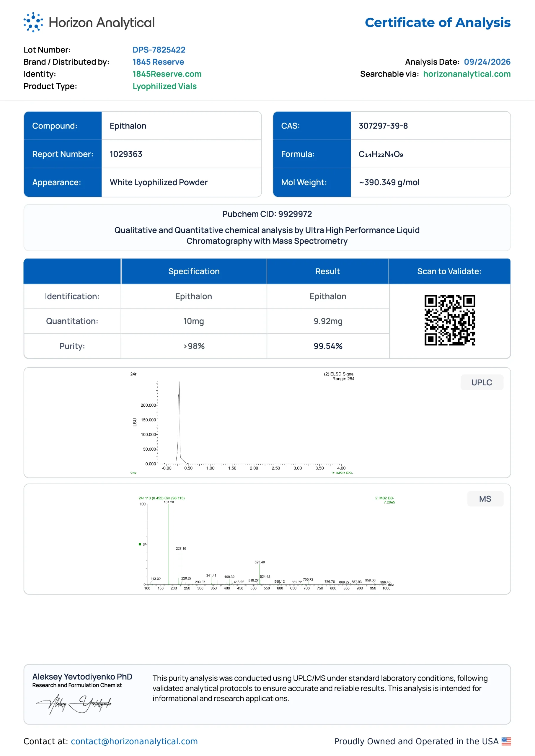This screenshot has height=756, width=535.
Task: Click the Certificate of Analysis heading
Action: pyautogui.click(x=438, y=22)
